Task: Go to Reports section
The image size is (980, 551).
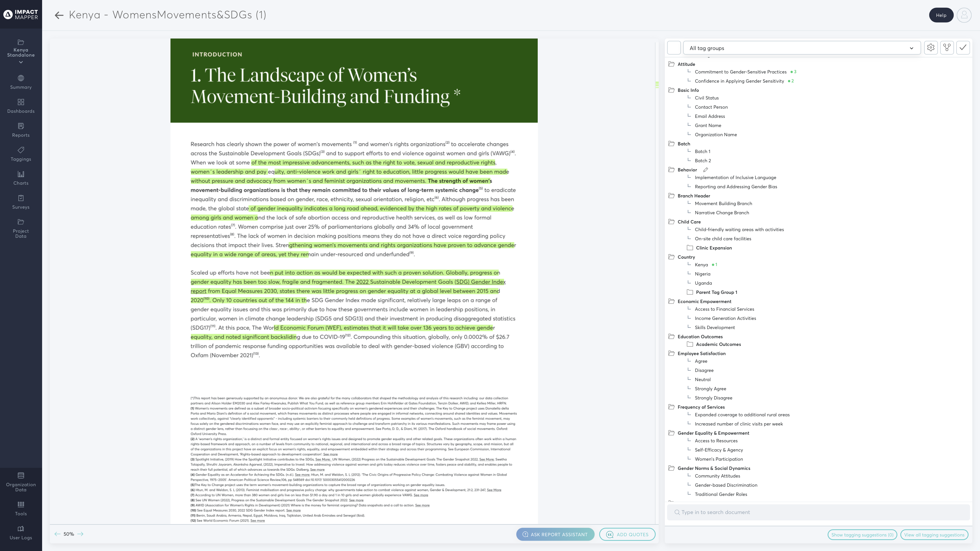Action: (x=21, y=130)
